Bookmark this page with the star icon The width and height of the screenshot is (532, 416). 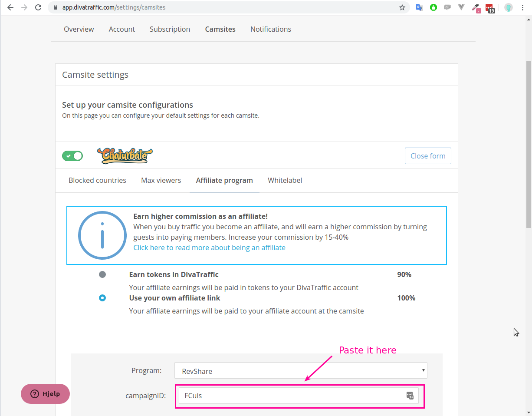[402, 7]
